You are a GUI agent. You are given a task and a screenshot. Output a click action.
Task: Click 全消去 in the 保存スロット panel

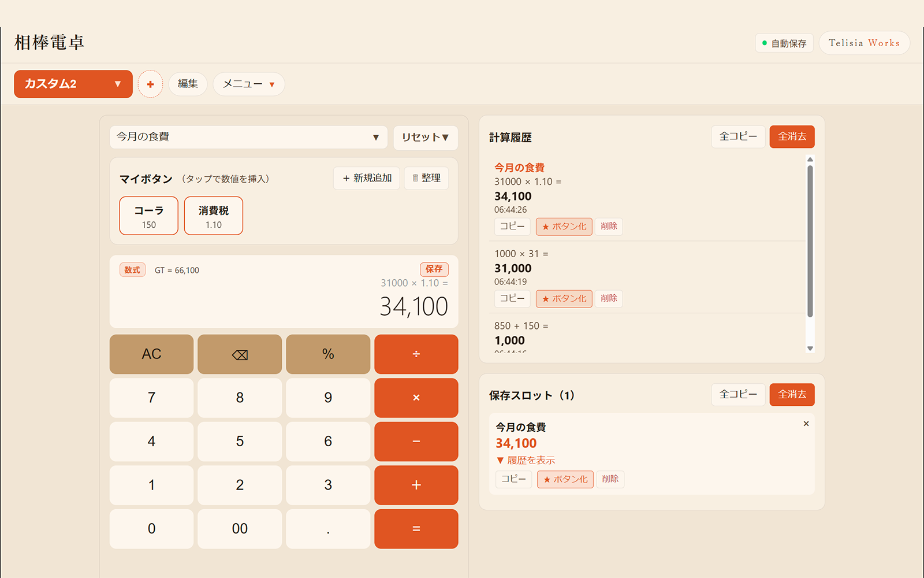click(x=792, y=394)
